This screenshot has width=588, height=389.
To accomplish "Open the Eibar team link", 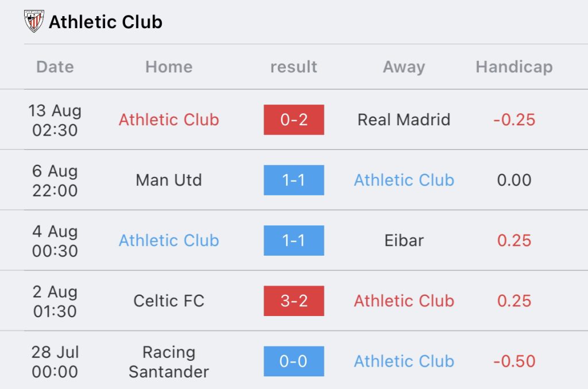I will click(404, 241).
